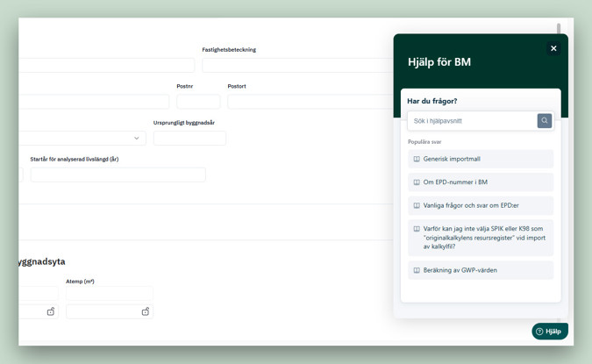
Task: Click book icon beside Om EPD-nummer i BM
Action: pos(417,182)
